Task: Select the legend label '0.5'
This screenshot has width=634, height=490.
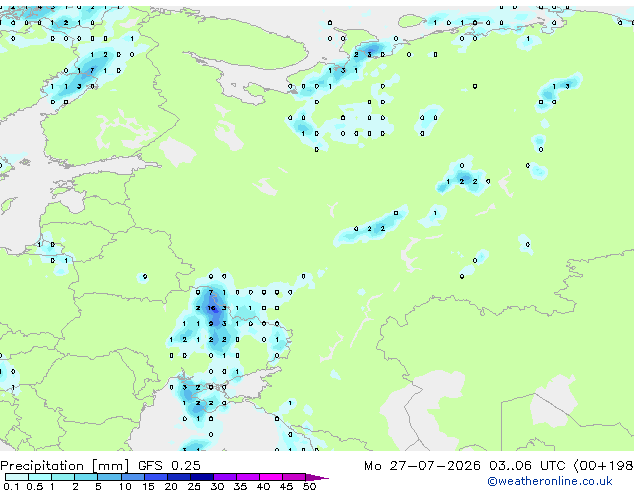Action: pos(34,486)
